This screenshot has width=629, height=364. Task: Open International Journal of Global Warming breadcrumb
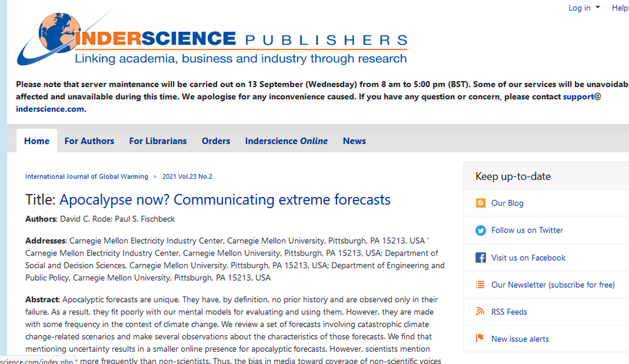pyautogui.click(x=87, y=177)
